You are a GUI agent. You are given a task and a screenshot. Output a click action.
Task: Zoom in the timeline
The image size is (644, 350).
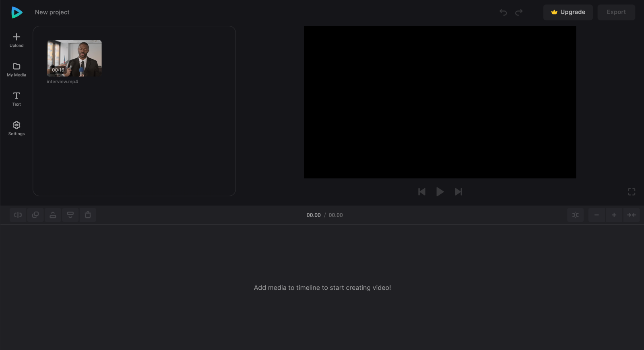coord(614,215)
